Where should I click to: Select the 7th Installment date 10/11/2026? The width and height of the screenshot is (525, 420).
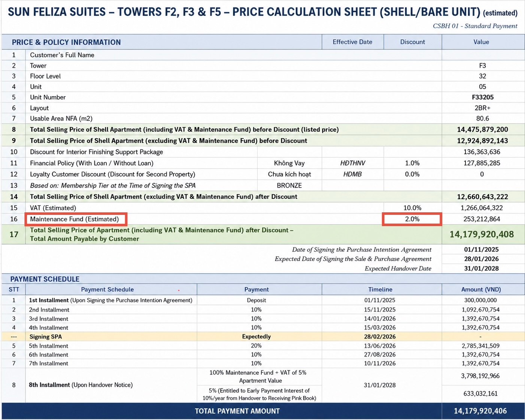pyautogui.click(x=380, y=363)
